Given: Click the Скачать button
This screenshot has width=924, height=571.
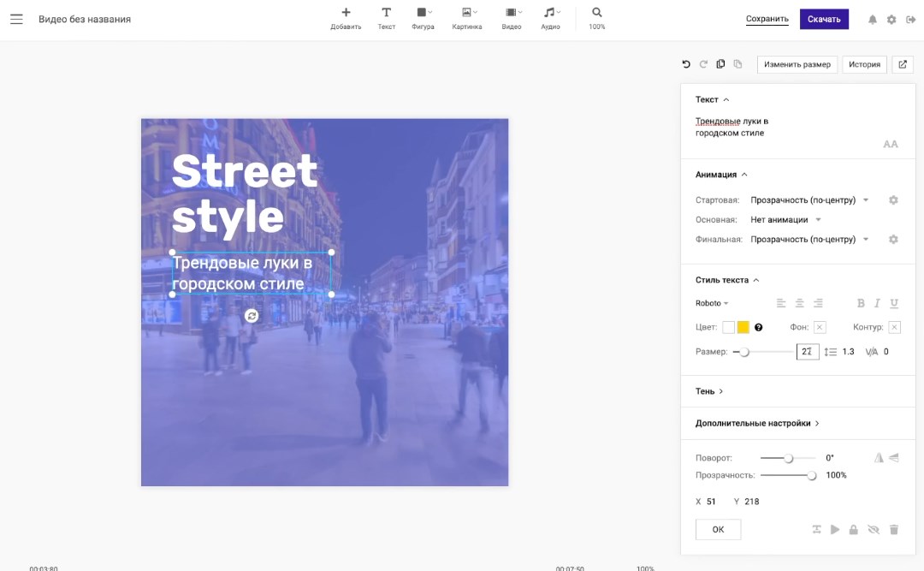Looking at the screenshot, I should [824, 19].
